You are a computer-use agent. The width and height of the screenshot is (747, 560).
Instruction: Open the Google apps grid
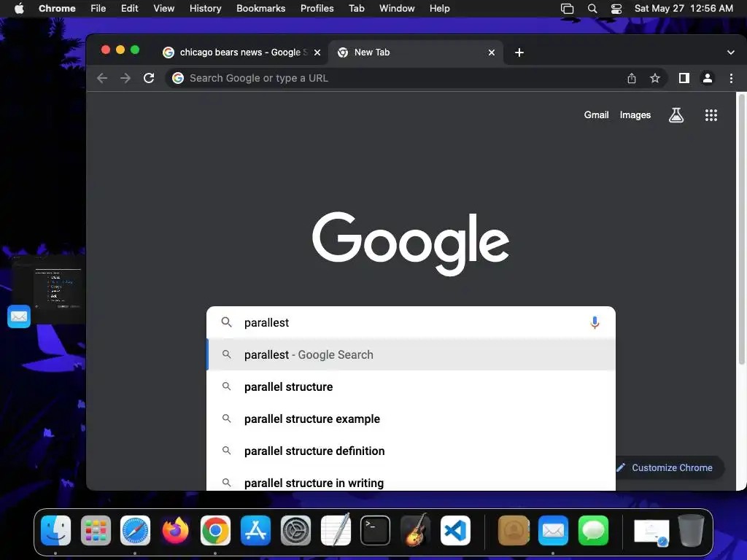tap(711, 114)
